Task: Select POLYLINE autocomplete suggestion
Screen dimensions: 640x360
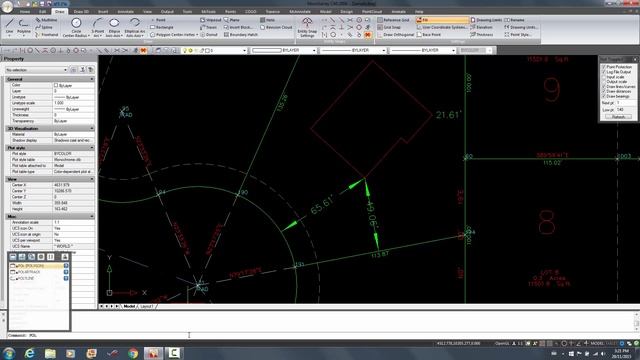Action: tap(39, 278)
